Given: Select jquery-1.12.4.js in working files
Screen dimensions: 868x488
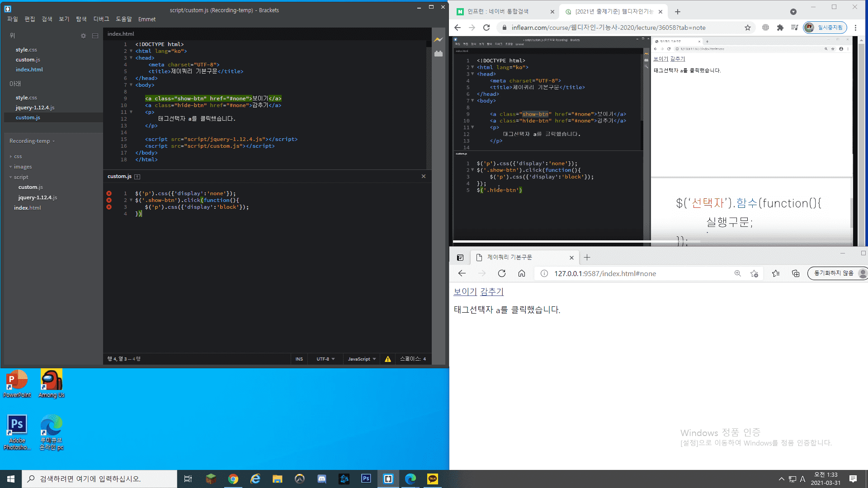Looking at the screenshot, I should pos(35,108).
